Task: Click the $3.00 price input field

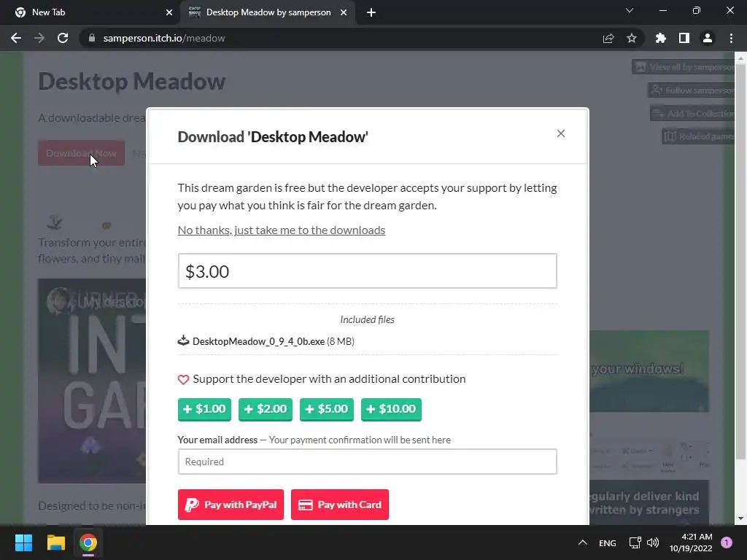Action: click(x=368, y=271)
